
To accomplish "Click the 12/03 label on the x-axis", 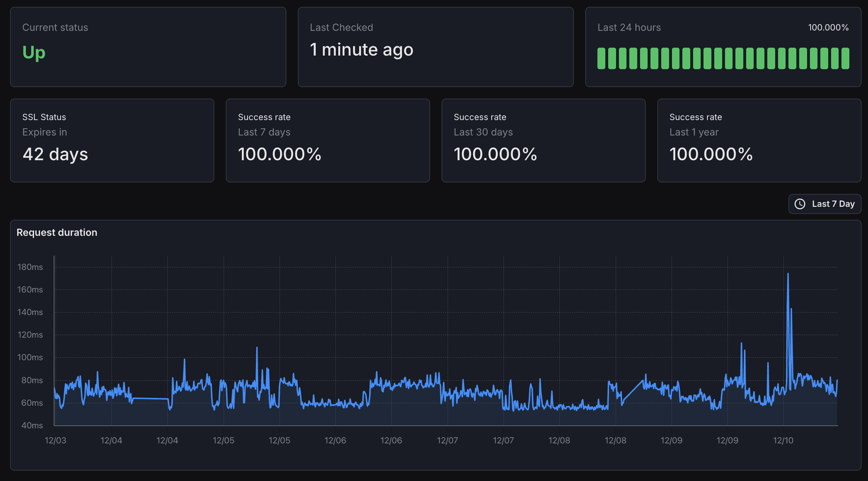I will pyautogui.click(x=55, y=440).
